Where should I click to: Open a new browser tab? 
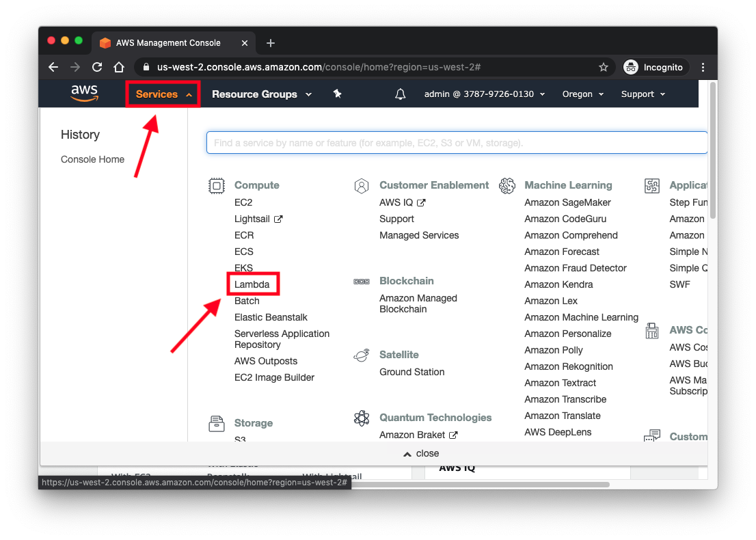(x=271, y=43)
